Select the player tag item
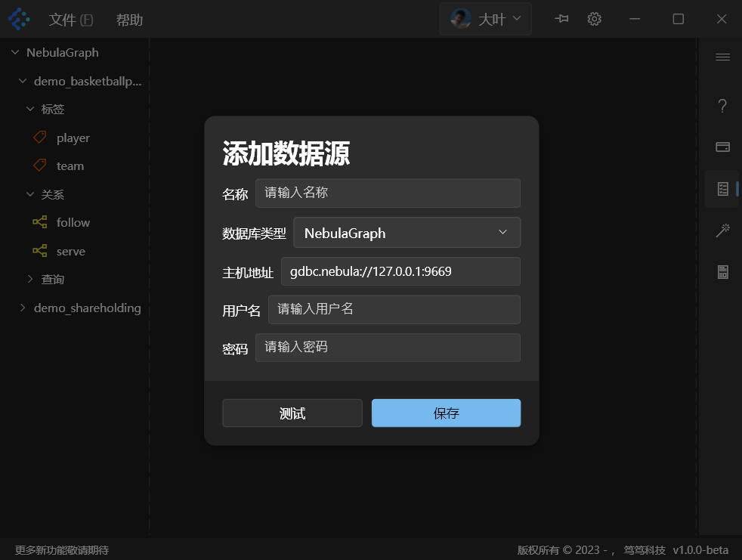This screenshot has height=560, width=742. [73, 138]
